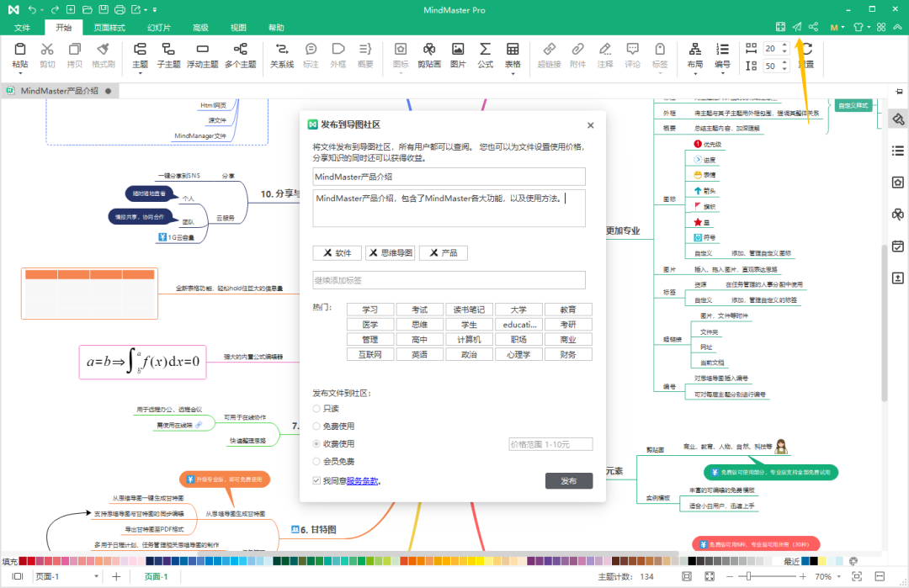Select the Paid use (收费使用) radio option
909x588 pixels.
pyautogui.click(x=316, y=444)
